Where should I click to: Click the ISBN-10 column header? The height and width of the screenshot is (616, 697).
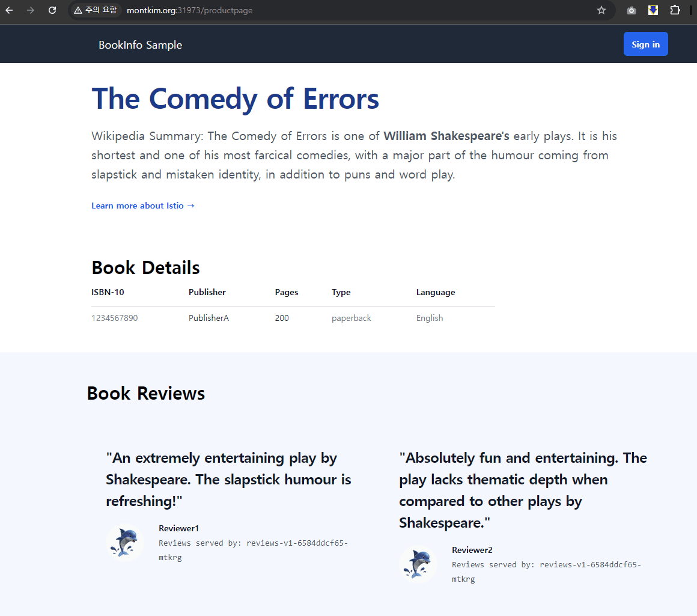[x=108, y=292]
